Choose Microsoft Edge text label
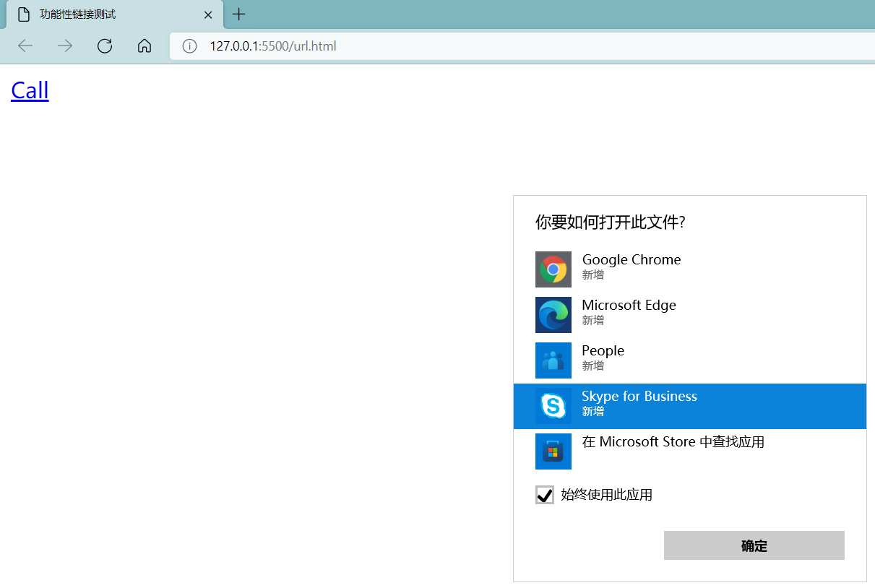Viewport: 875px width, 588px height. tap(629, 305)
